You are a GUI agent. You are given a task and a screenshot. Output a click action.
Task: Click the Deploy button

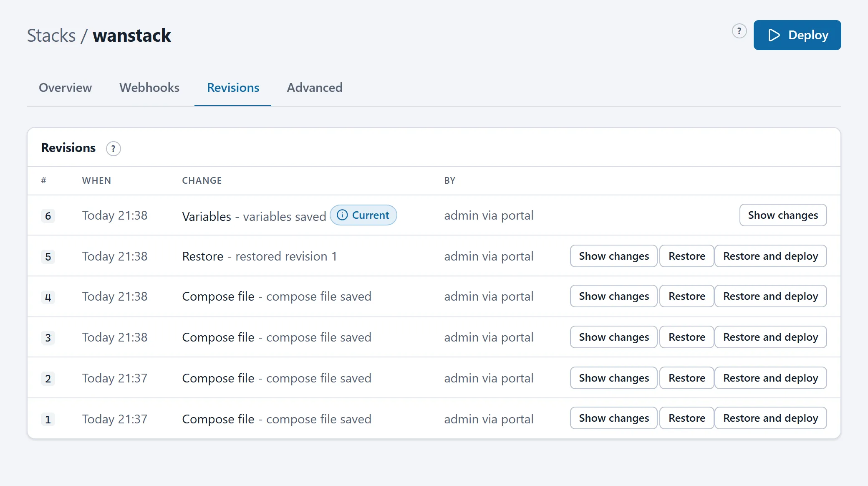(797, 35)
